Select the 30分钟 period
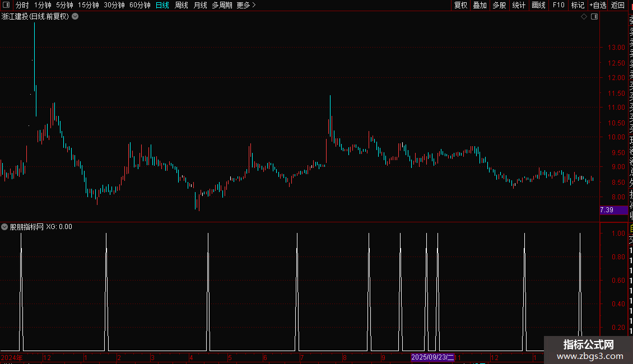 point(114,5)
